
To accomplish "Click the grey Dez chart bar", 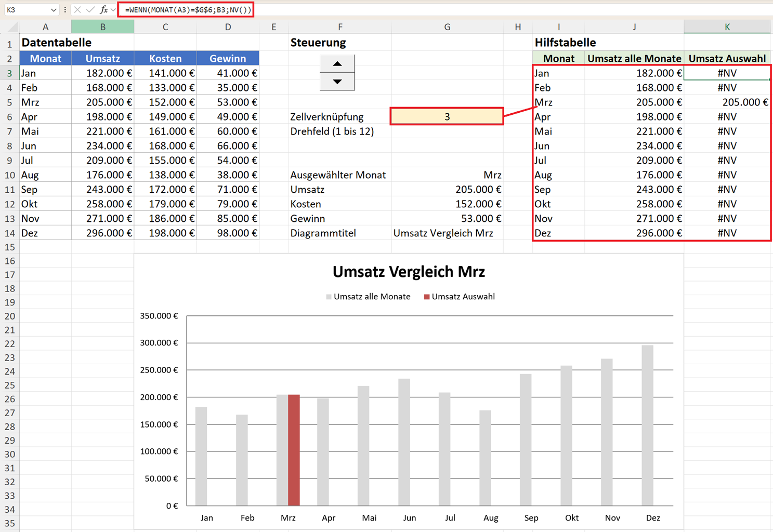I will pos(647,425).
